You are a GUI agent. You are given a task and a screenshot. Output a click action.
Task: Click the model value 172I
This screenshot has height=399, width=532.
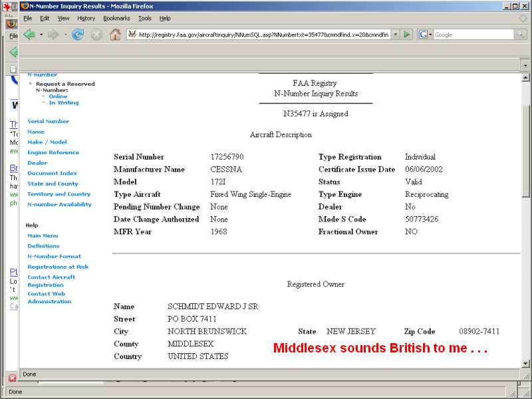pyautogui.click(x=218, y=182)
